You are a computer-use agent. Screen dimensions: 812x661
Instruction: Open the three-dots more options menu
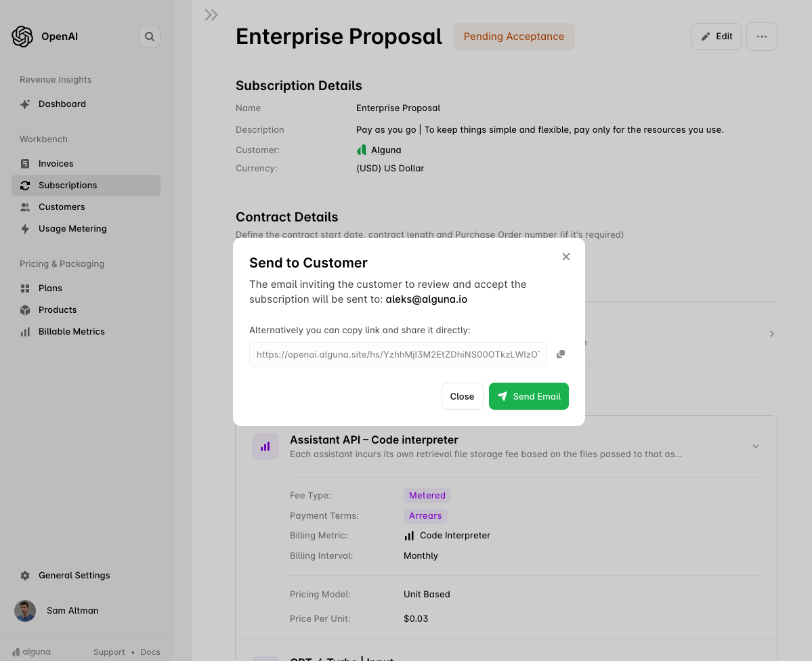coord(762,37)
